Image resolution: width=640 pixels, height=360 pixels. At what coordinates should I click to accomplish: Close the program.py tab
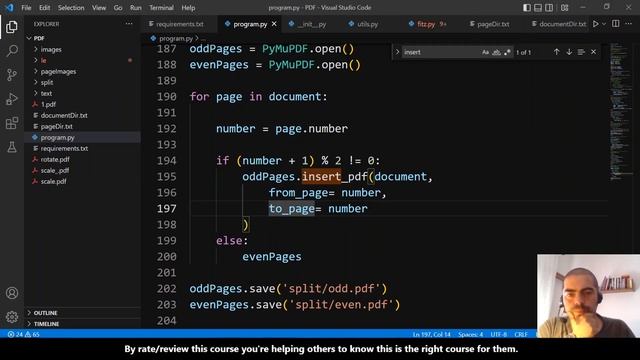click(x=274, y=24)
